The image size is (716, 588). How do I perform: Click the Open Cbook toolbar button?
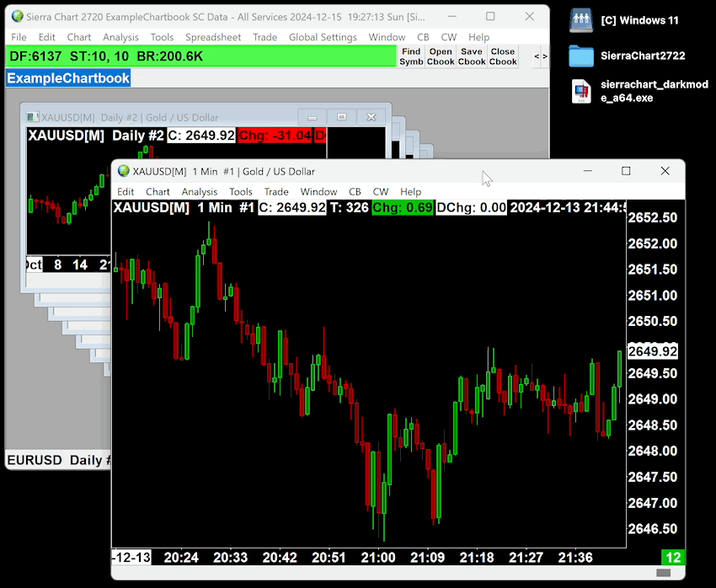click(441, 56)
